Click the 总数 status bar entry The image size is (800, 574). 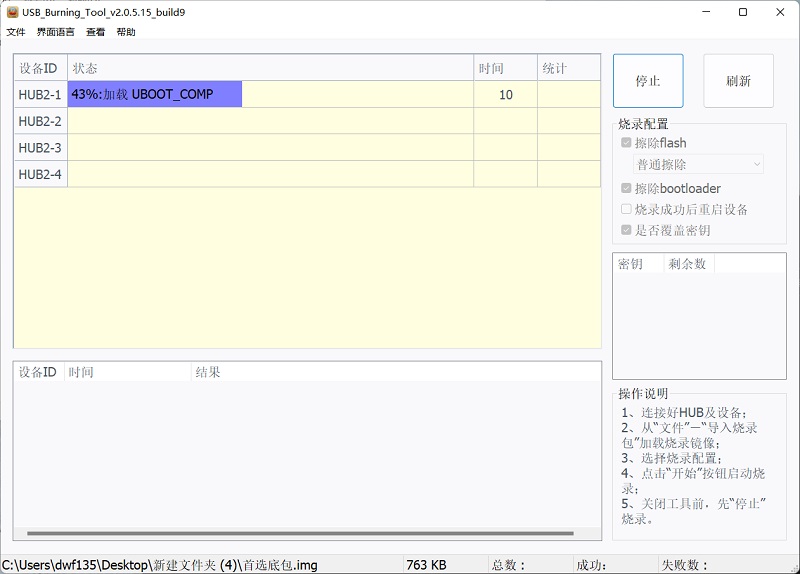point(508,565)
